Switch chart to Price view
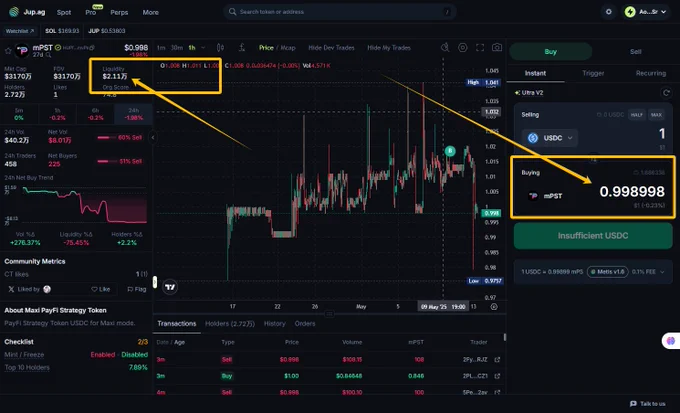 tap(266, 48)
